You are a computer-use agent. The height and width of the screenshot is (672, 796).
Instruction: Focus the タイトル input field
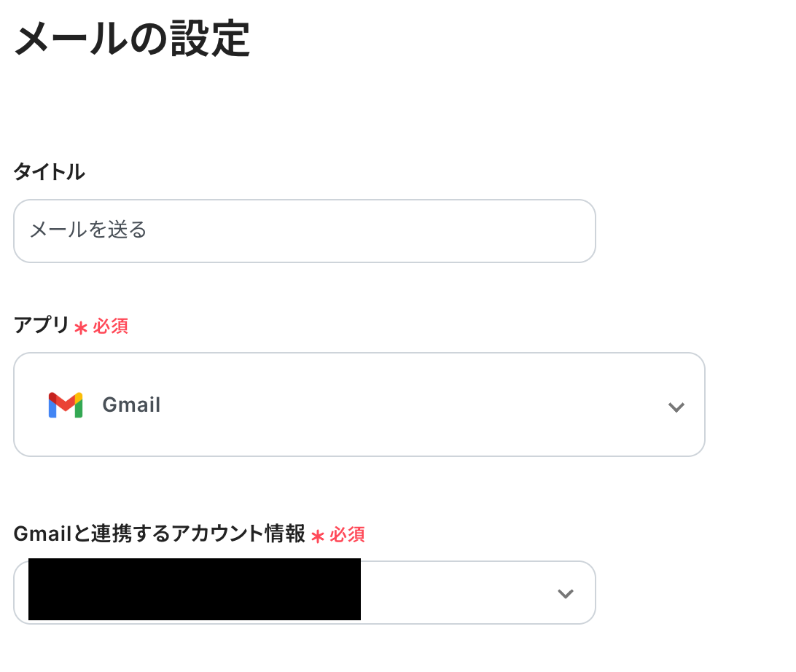click(x=304, y=231)
